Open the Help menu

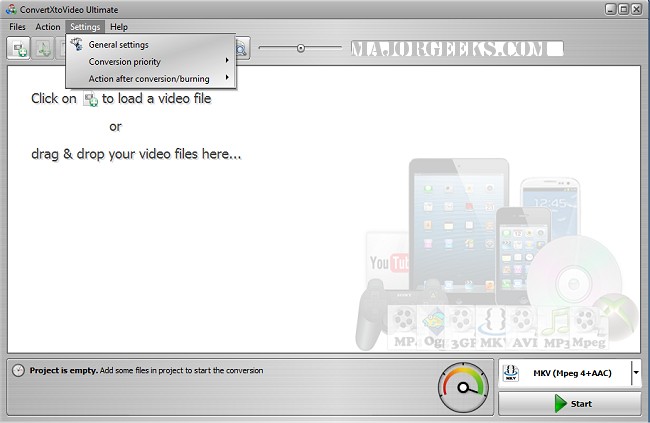(x=119, y=27)
